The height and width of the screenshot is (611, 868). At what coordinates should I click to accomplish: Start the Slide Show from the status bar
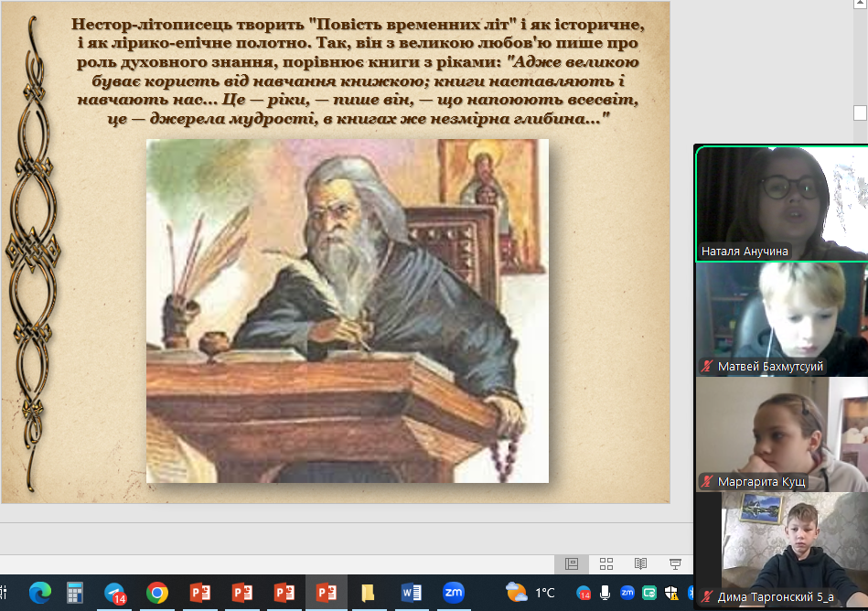[x=675, y=564]
